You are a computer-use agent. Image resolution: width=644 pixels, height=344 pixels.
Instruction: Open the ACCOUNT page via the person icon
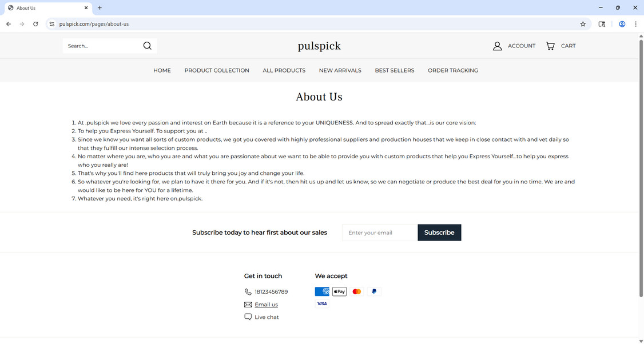pos(496,46)
